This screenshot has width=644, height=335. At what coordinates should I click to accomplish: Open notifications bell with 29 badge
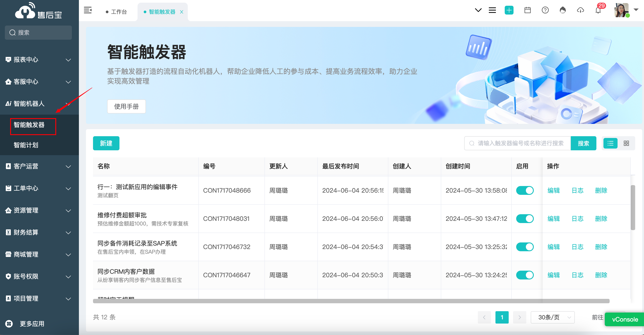(598, 10)
